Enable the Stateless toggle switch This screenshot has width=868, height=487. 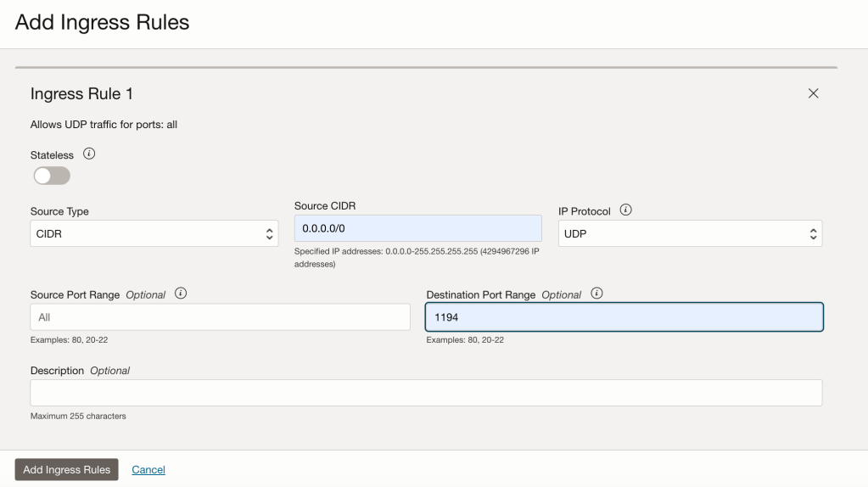pyautogui.click(x=51, y=176)
